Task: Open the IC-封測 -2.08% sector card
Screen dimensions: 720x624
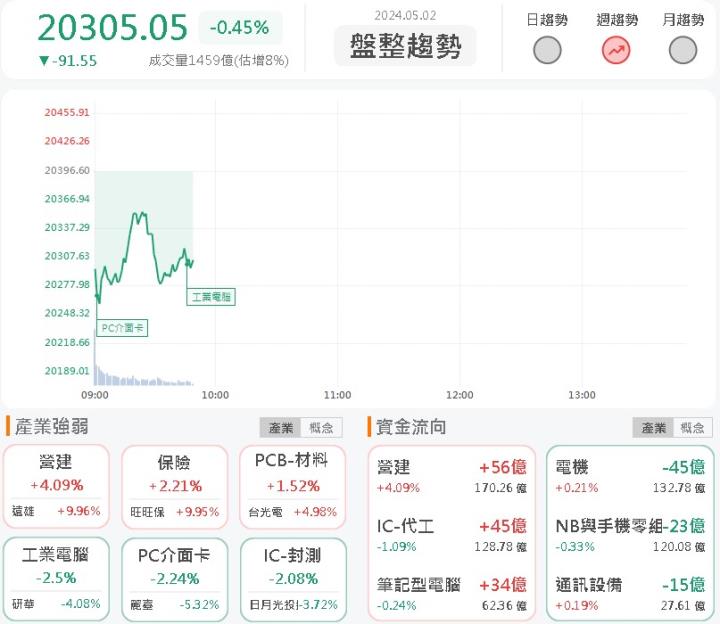Action: pyautogui.click(x=293, y=580)
